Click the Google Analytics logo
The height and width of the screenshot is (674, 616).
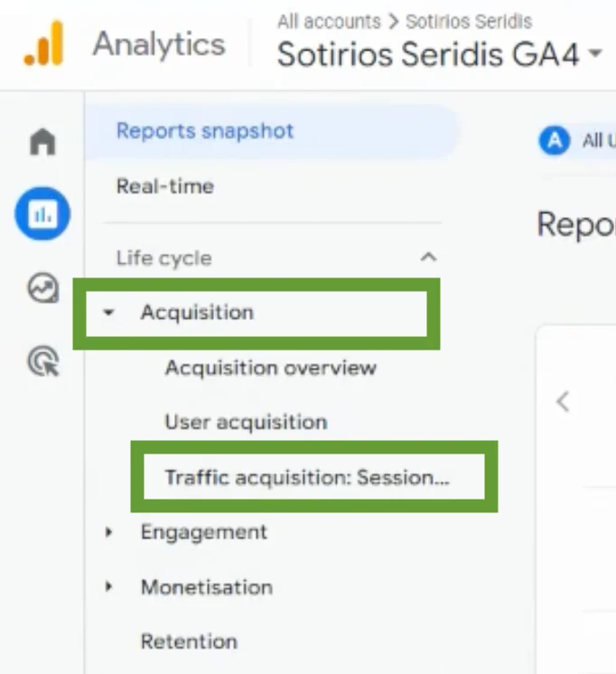tap(44, 43)
